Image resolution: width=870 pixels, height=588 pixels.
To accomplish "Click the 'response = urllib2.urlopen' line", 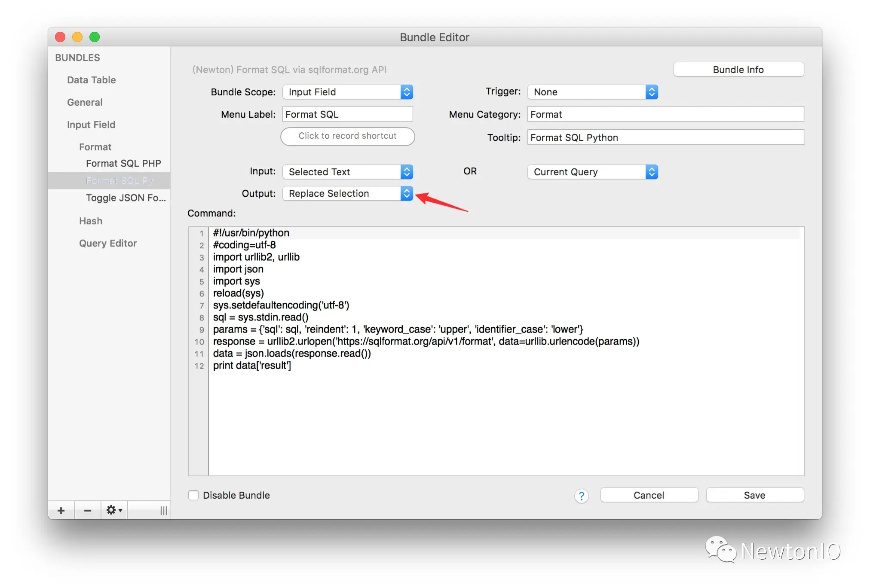I will click(426, 341).
